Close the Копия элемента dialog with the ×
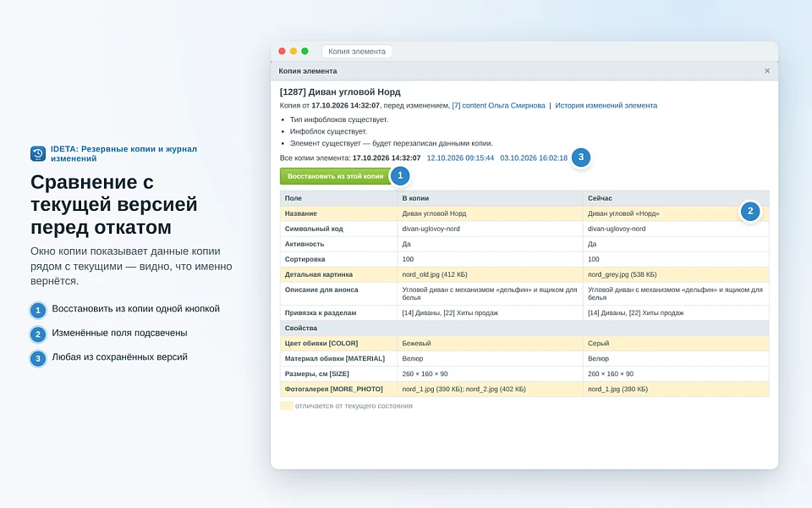Viewport: 812px width, 508px height. [767, 71]
